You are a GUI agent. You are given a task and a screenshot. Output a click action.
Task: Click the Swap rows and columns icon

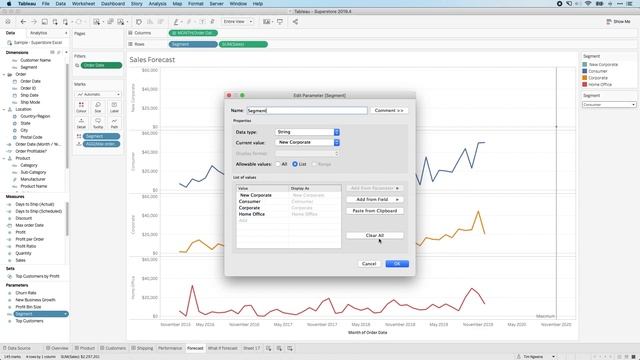coord(139,22)
